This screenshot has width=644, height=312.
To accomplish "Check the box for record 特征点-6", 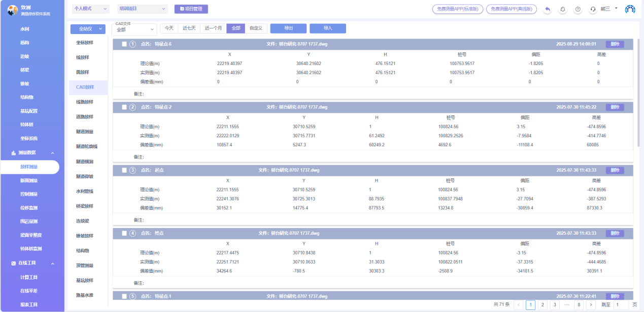I will 124,44.
